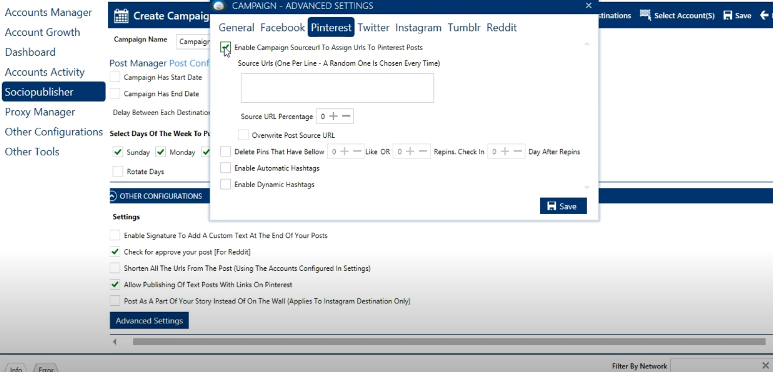Check Overwrite Post Source URL
The width and height of the screenshot is (773, 372).
pyautogui.click(x=243, y=135)
